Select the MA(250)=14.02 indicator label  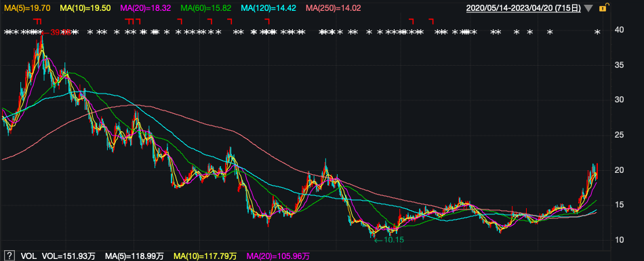334,8
